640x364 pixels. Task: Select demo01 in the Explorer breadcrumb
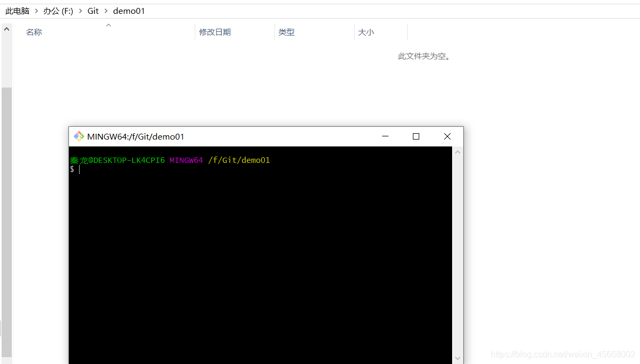coord(129,11)
